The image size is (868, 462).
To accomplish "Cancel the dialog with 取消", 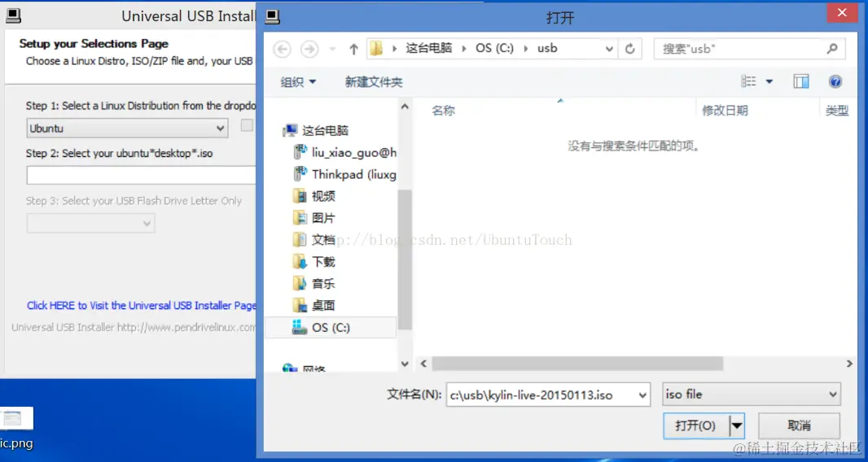I will [x=799, y=425].
